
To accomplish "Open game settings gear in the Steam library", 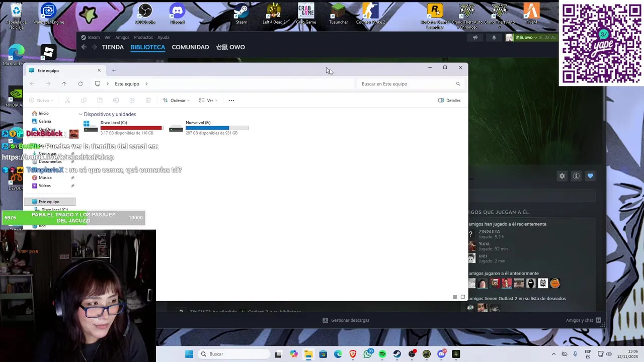I will coord(562,176).
